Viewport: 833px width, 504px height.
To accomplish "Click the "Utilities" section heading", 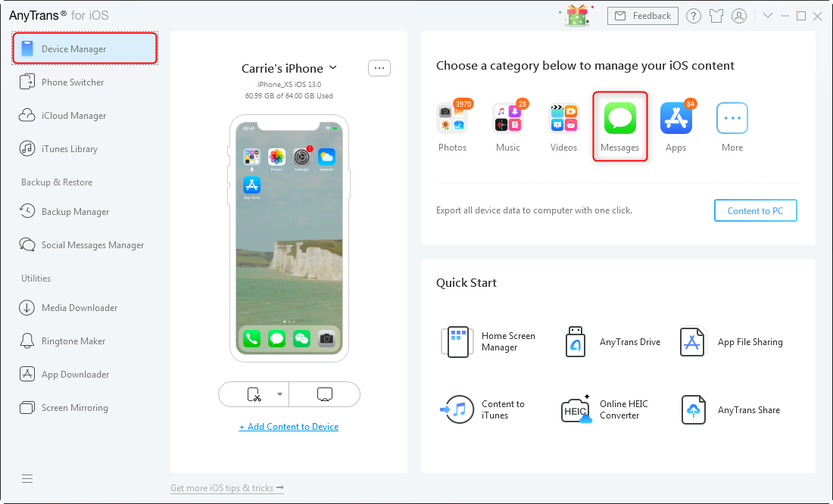I will point(36,278).
